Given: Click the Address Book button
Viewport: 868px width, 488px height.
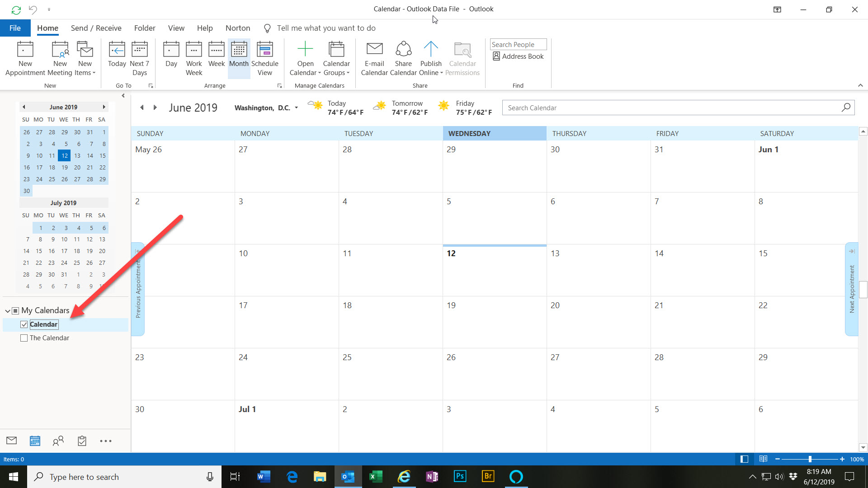Looking at the screenshot, I should (x=518, y=56).
